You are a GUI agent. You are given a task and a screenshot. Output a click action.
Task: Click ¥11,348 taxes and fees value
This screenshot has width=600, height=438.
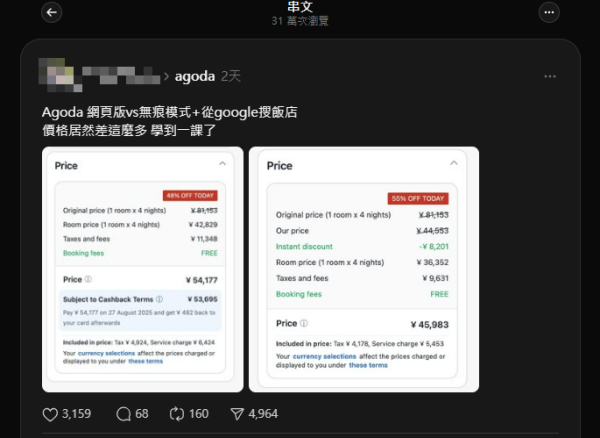204,239
